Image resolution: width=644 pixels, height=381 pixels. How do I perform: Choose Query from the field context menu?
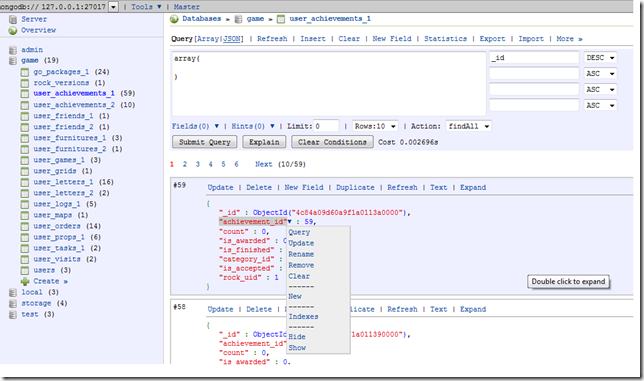(x=299, y=232)
